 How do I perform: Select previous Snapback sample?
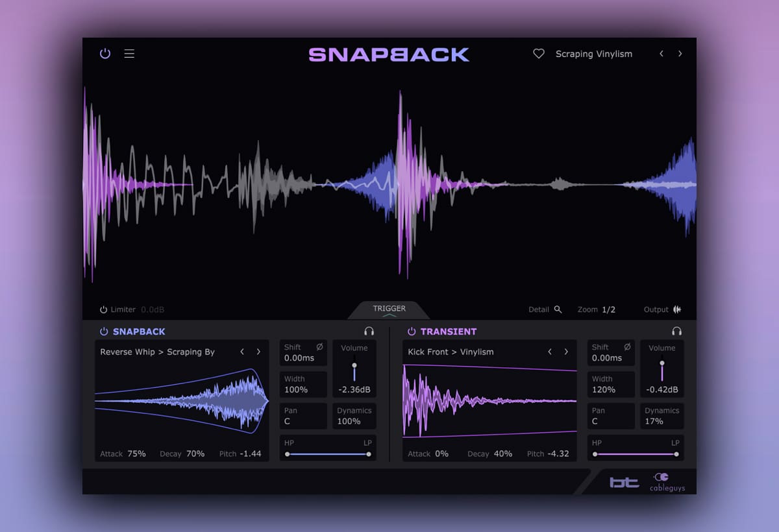pos(242,352)
